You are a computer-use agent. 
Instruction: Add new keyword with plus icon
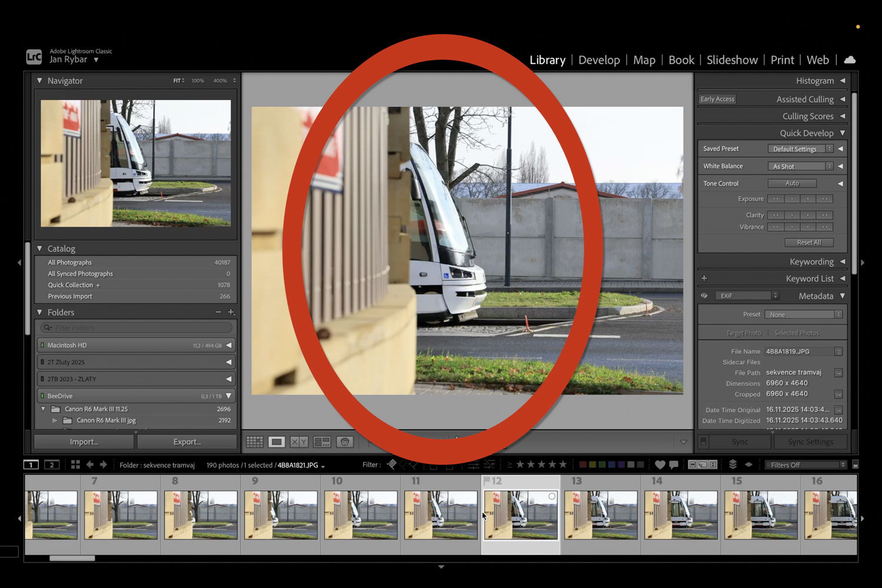704,278
